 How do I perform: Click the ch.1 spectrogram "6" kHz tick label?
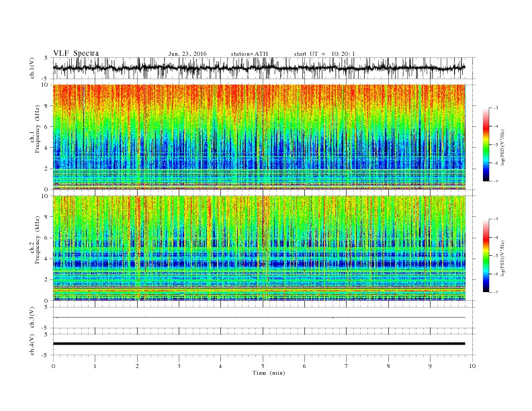click(x=47, y=127)
